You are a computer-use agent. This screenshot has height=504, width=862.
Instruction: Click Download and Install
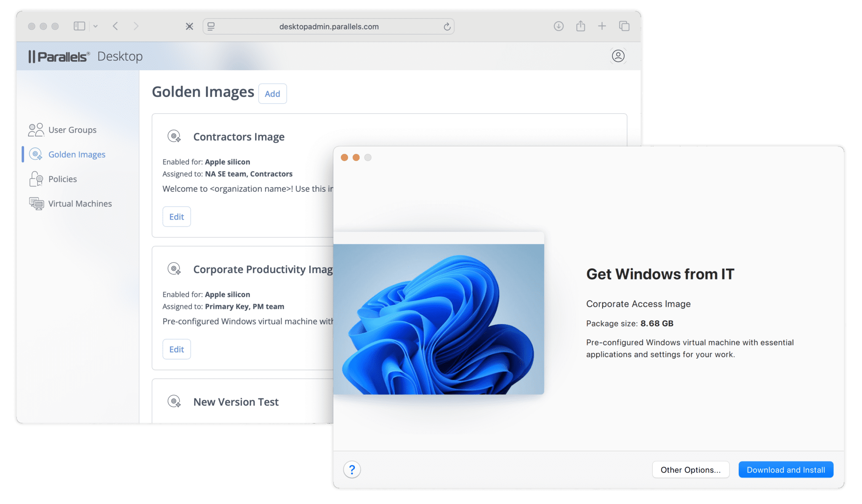[786, 470]
